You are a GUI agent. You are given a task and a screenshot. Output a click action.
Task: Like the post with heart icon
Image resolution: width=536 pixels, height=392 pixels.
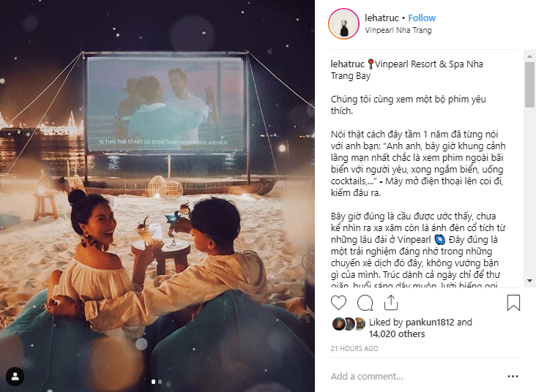(338, 303)
